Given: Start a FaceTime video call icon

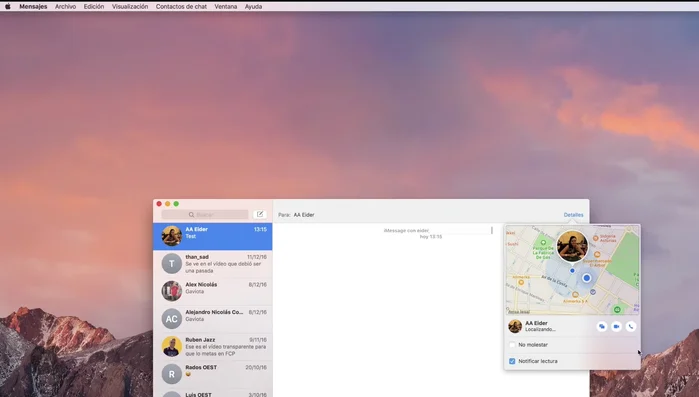Looking at the screenshot, I should tap(616, 327).
